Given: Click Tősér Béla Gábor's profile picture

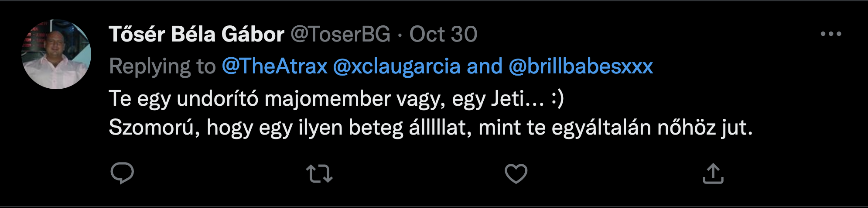Looking at the screenshot, I should point(56,54).
